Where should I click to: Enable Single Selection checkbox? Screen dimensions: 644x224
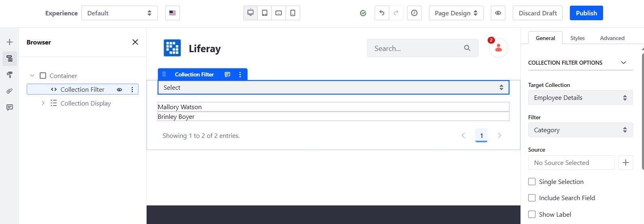[x=532, y=182]
